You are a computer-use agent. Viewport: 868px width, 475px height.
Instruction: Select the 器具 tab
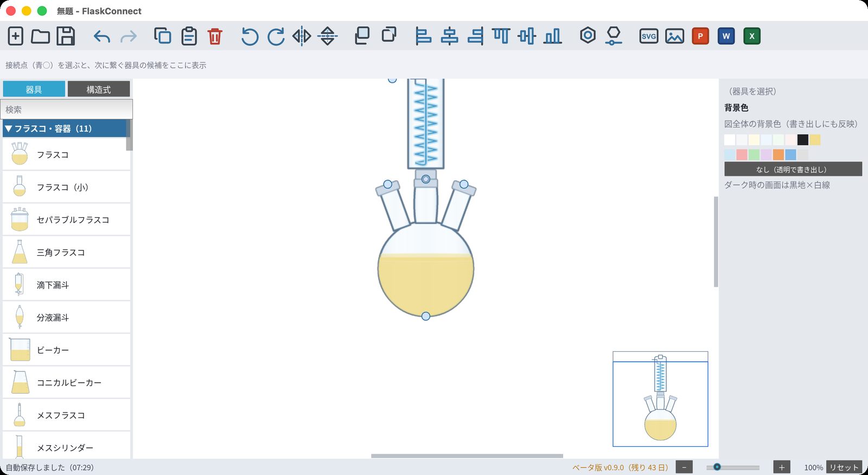click(34, 89)
